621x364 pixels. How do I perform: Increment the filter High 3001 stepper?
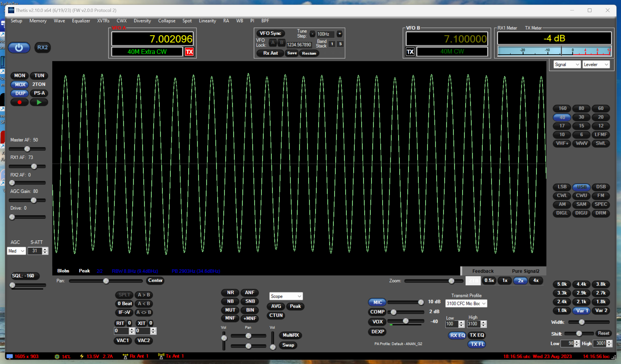point(609,342)
